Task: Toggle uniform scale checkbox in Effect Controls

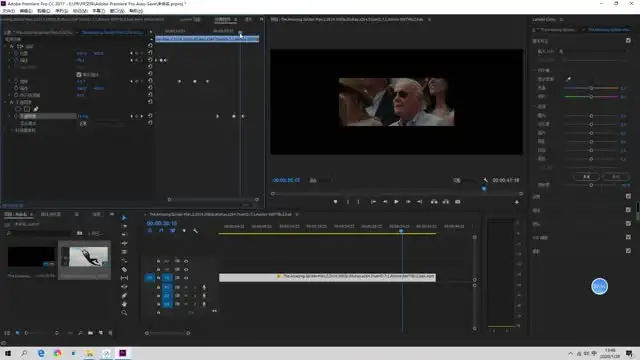Action: 79,74
